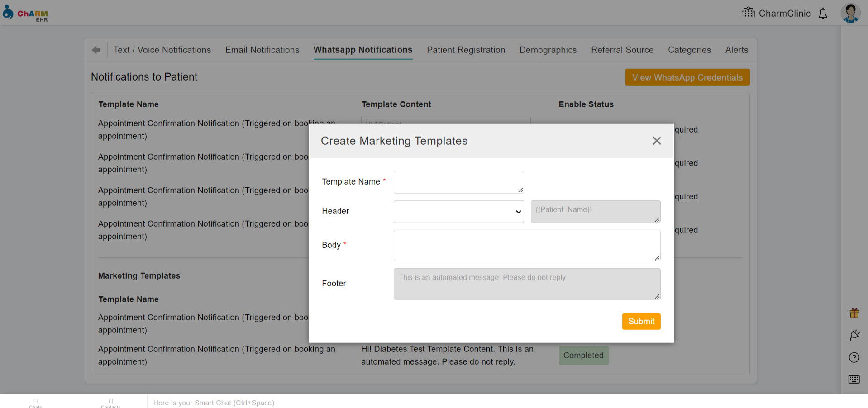
Task: Click the keyboard shortcuts icon
Action: pyautogui.click(x=854, y=380)
